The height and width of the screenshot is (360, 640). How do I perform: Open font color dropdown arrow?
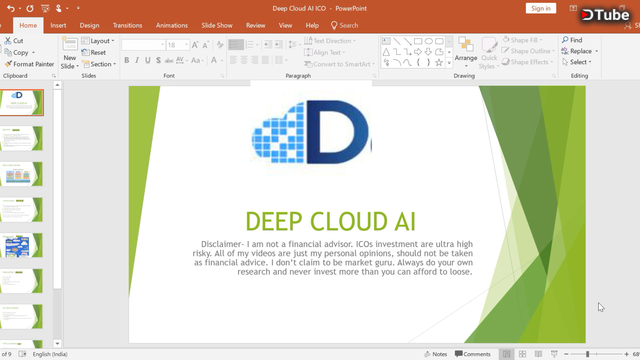coord(222,60)
